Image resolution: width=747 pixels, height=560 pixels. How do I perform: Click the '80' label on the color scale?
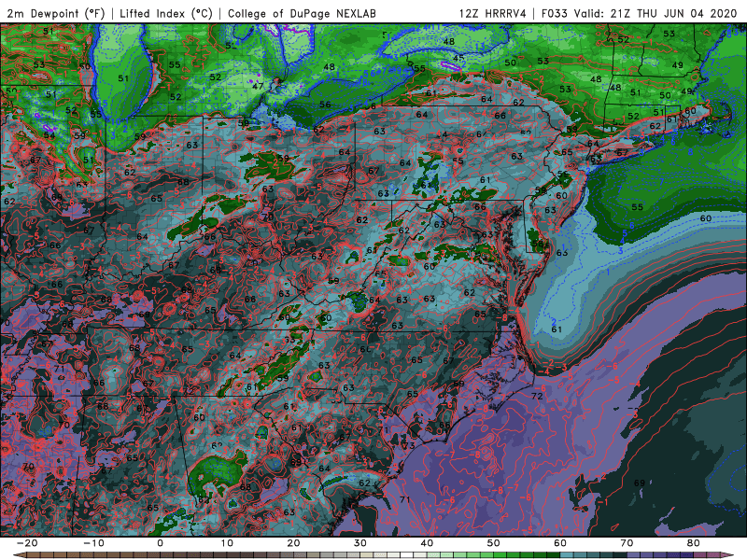pyautogui.click(x=694, y=543)
